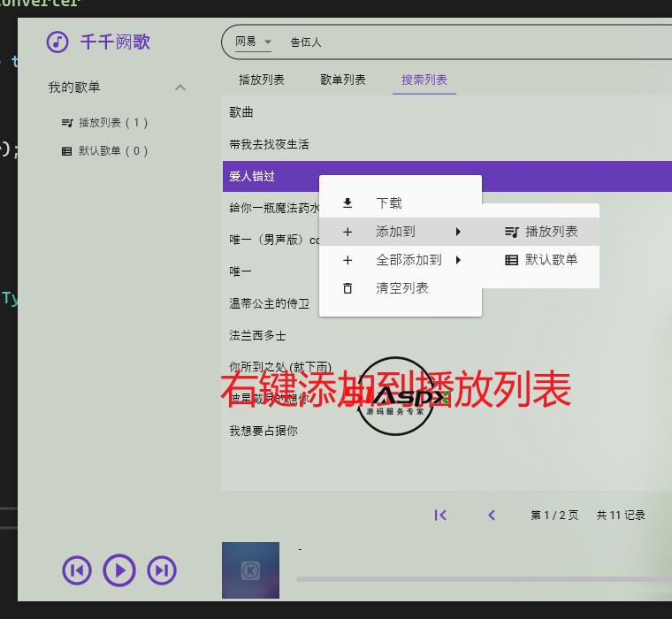The height and width of the screenshot is (619, 672).
Task: Collapse the 我的歌单 section
Action: coord(180,88)
